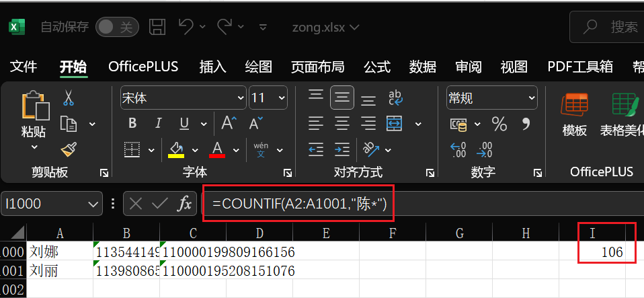The image size is (644, 298).
Task: Toggle Bold formatting
Action: click(132, 124)
